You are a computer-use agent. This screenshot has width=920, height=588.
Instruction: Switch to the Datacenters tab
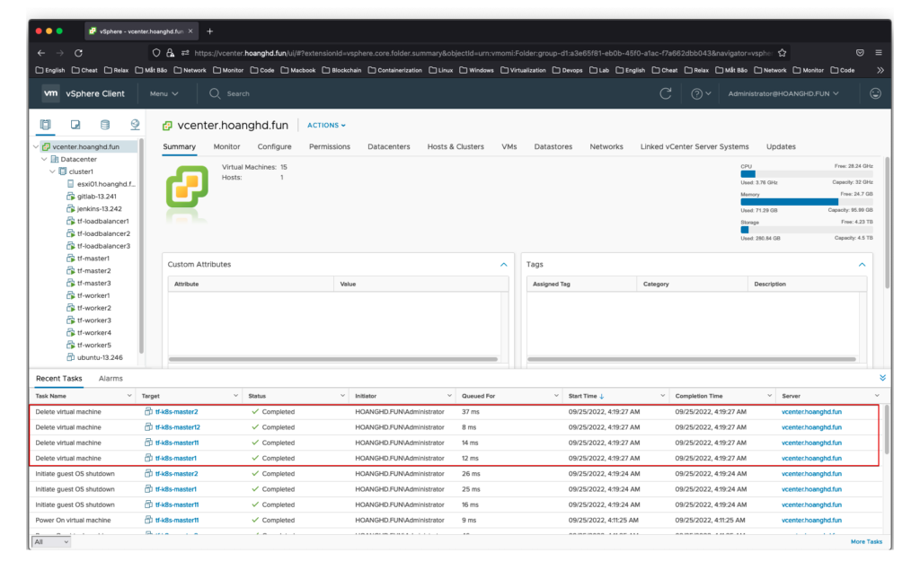pyautogui.click(x=388, y=146)
